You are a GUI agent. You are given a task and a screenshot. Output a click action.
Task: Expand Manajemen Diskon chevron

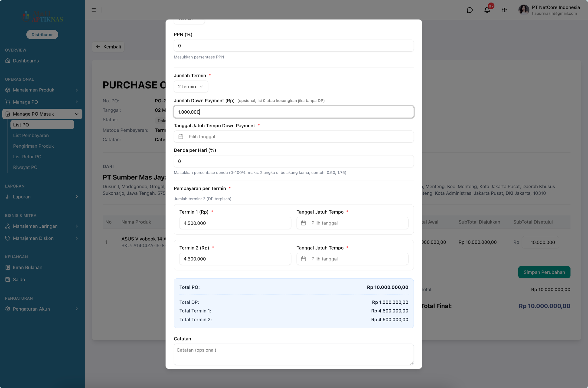[x=77, y=238]
